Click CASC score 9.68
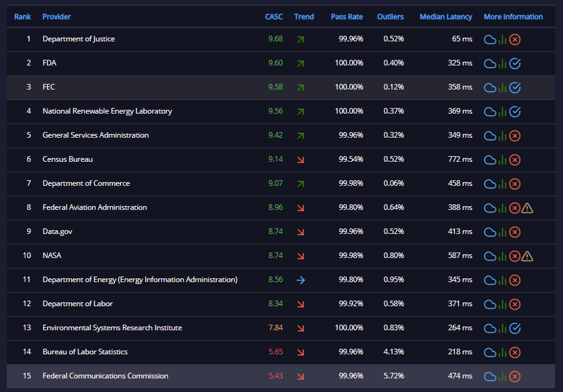The image size is (563, 392). pos(275,38)
